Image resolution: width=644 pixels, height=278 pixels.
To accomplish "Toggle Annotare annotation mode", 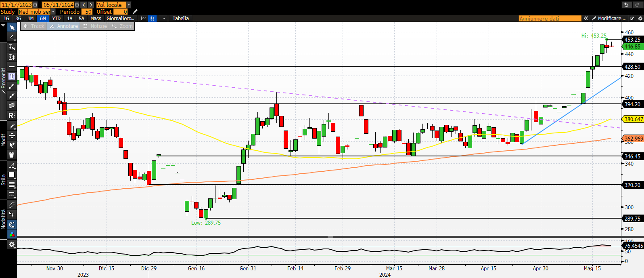I will coord(64,26).
